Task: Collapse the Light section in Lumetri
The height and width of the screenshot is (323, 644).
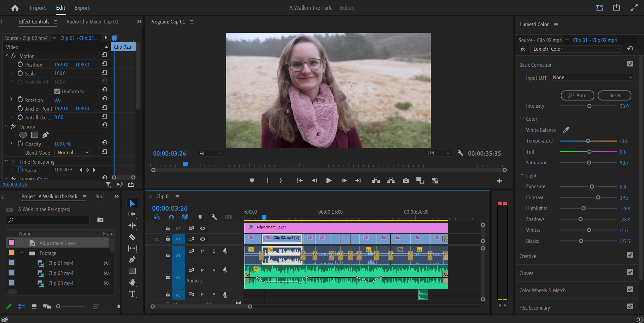Action: click(x=522, y=175)
